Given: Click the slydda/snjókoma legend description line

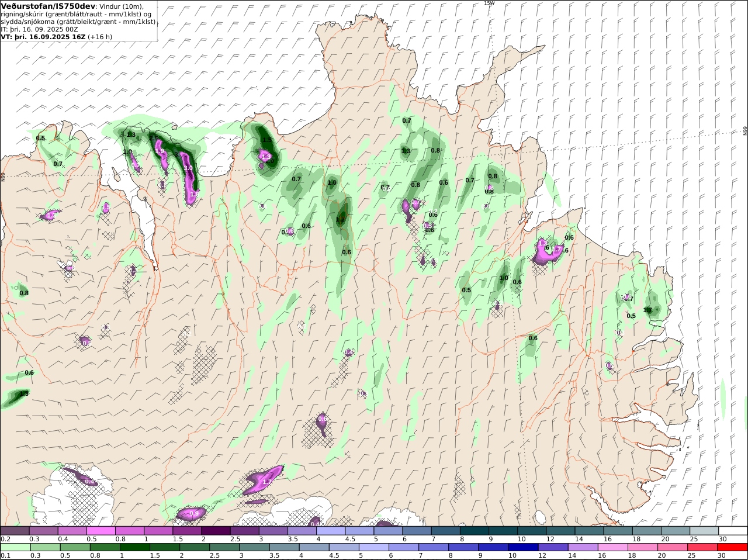Looking at the screenshot, I should [x=78, y=22].
